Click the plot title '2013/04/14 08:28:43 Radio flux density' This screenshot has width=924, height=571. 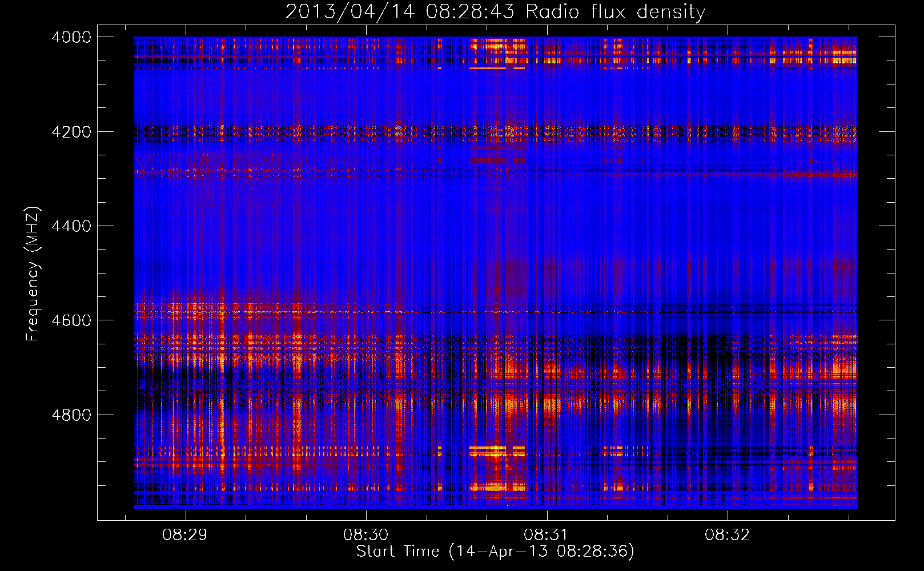pyautogui.click(x=495, y=11)
